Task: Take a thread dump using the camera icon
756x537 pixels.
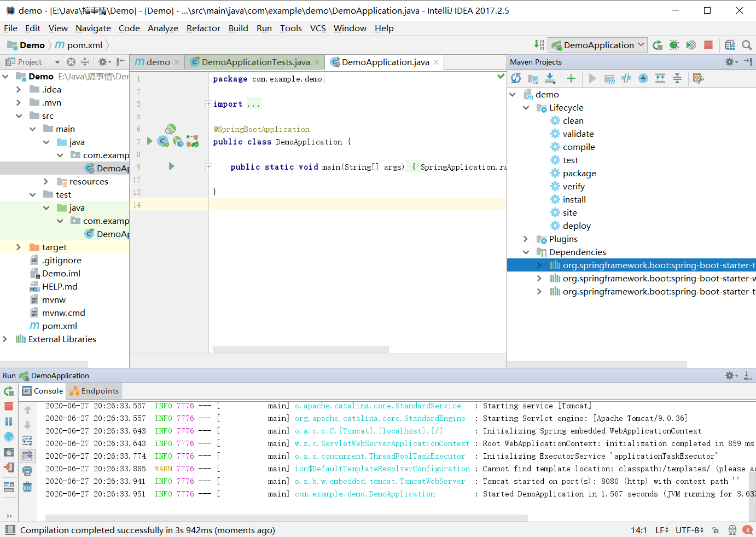Action: (x=8, y=452)
